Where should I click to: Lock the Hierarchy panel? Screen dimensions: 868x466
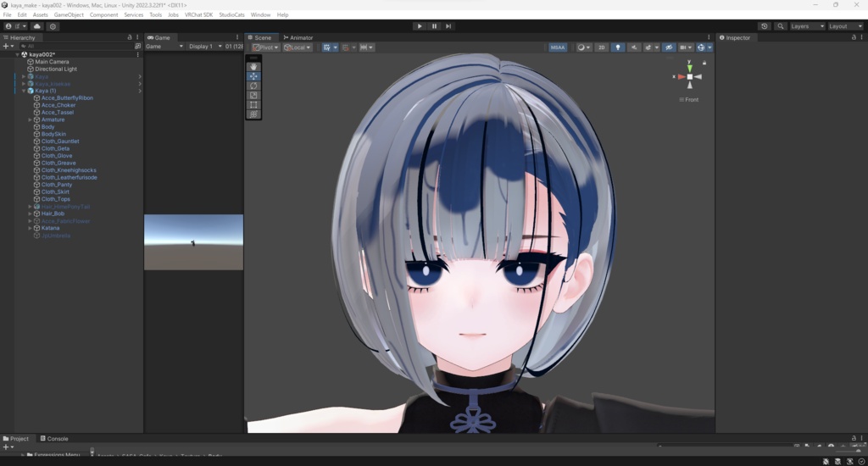130,37
